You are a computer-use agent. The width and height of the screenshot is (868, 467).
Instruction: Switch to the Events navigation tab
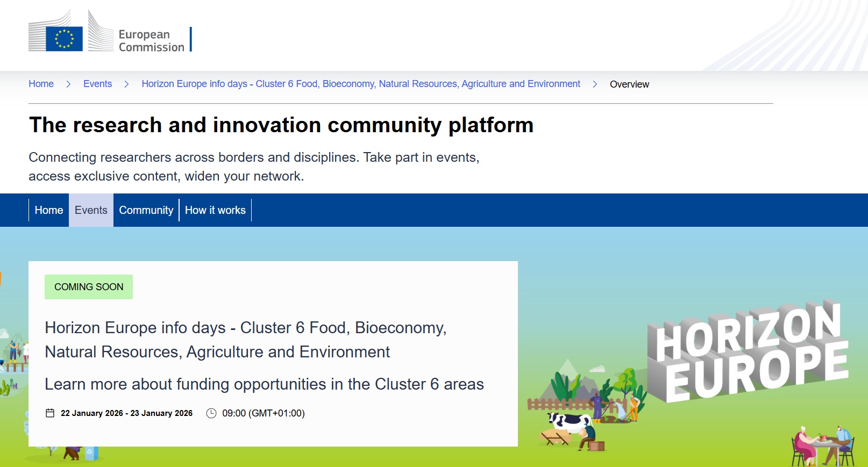(x=91, y=210)
